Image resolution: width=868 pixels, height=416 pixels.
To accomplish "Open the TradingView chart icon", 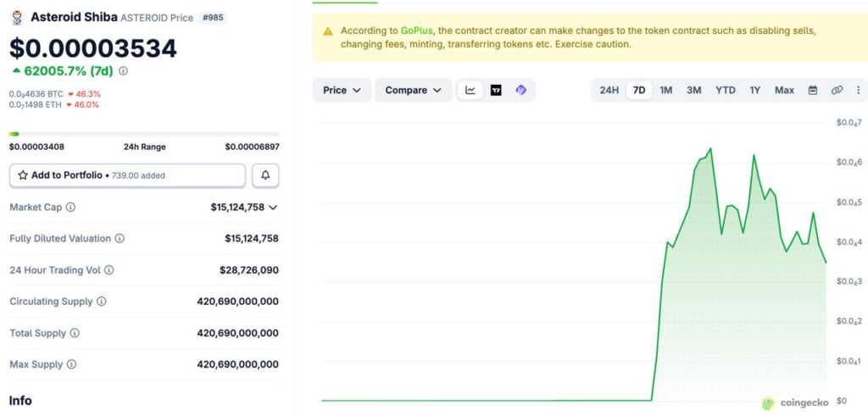I will coord(496,90).
